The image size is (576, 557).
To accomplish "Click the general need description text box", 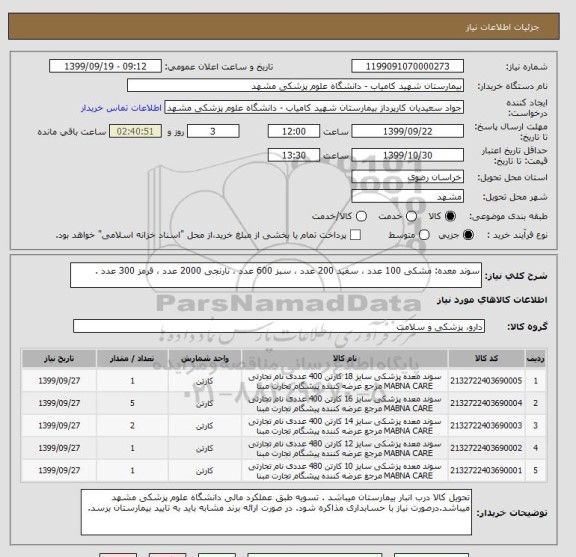I will point(276,275).
